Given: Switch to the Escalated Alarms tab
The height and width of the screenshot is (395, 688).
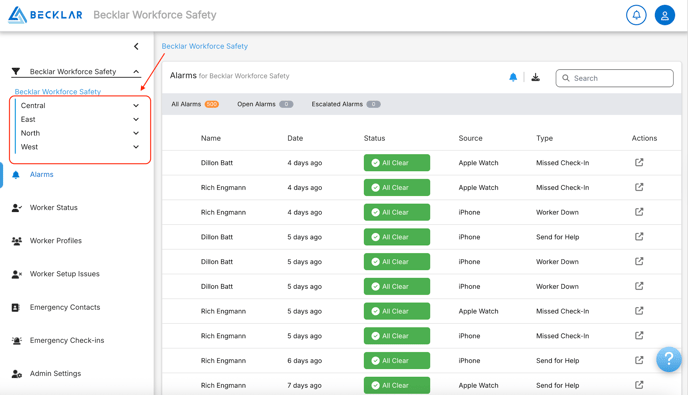Looking at the screenshot, I should point(346,104).
